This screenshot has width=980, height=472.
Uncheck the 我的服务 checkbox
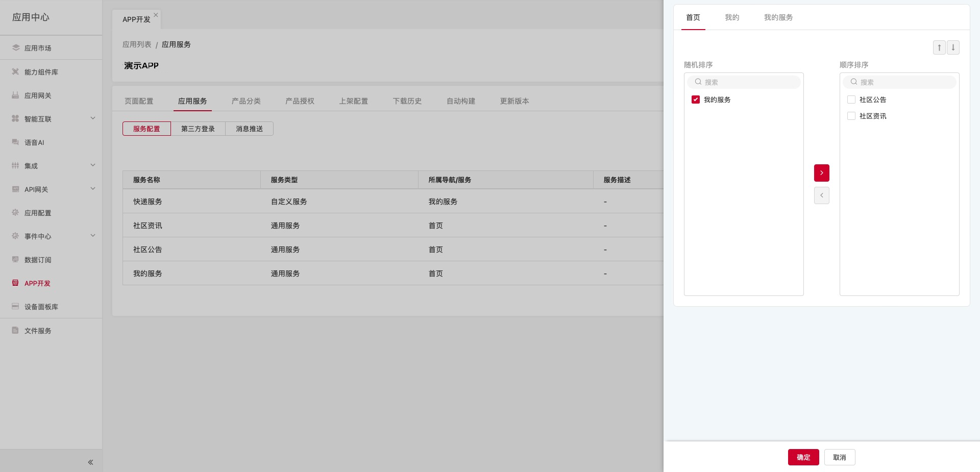pos(695,100)
